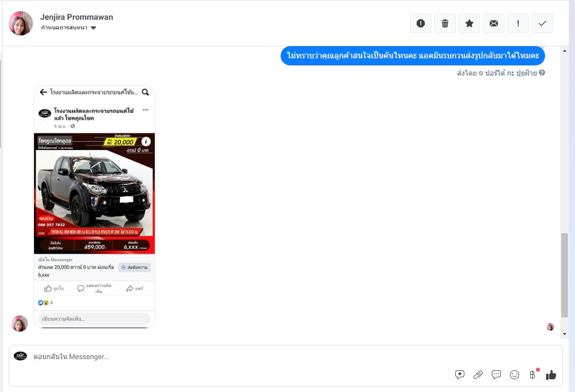Open Jenjira Prommawan's name in header
Image resolution: width=575 pixels, height=392 pixels.
pyautogui.click(x=77, y=17)
